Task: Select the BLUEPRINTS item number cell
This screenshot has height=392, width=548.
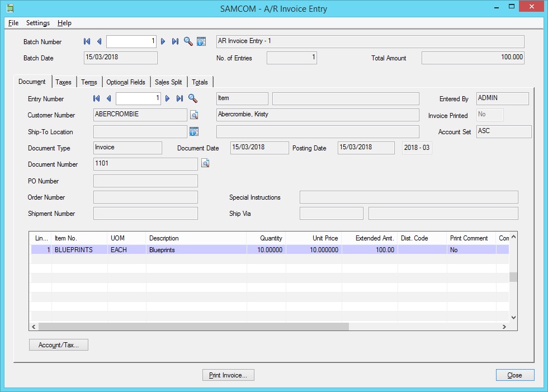Action: [x=79, y=250]
